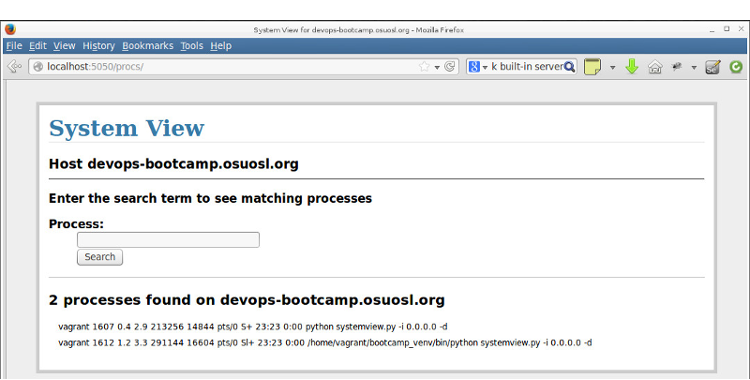Click the Firefox logo in title bar
Viewport: 750px width, 380px height.
[10, 30]
